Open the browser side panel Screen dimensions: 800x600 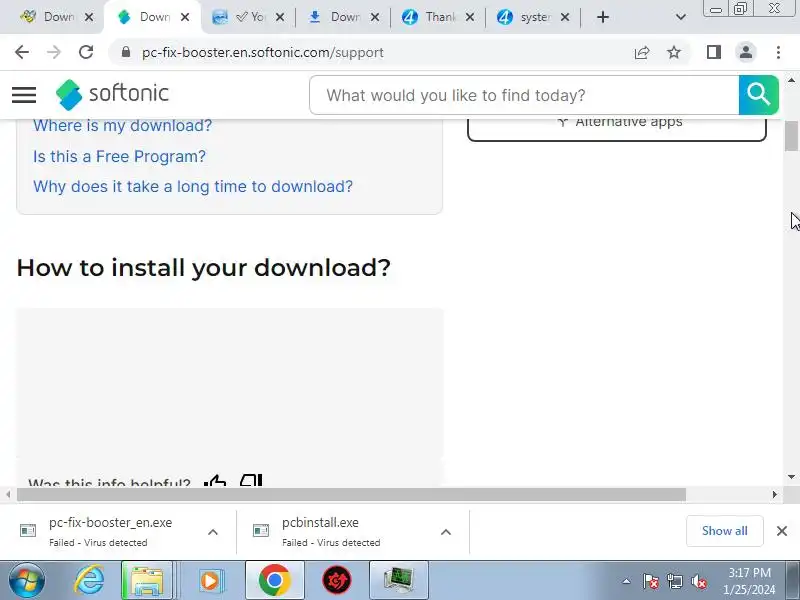714,52
